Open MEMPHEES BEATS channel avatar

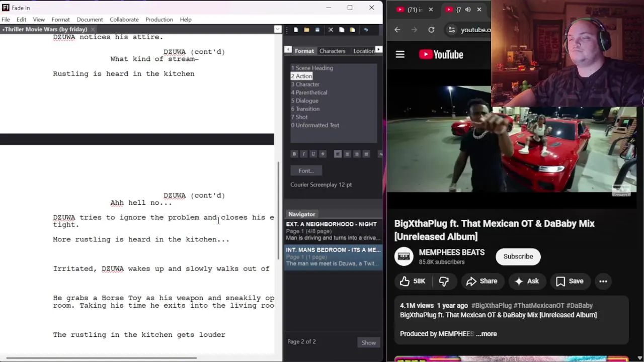(404, 257)
